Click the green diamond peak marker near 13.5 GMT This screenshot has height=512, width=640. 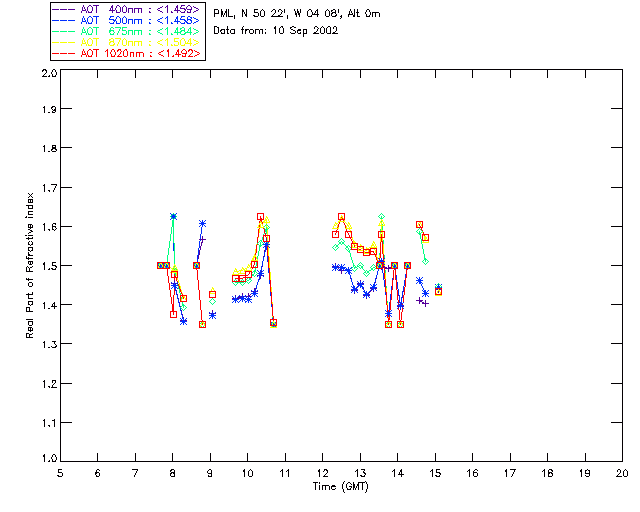tap(381, 216)
